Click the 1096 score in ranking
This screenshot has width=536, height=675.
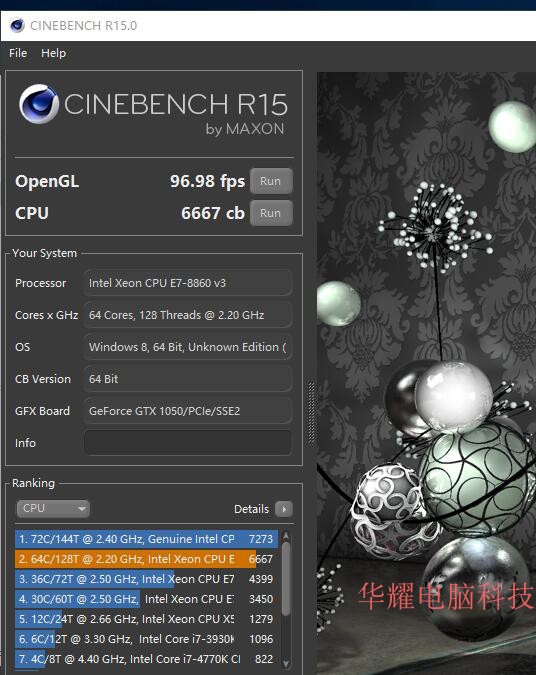(x=261, y=639)
